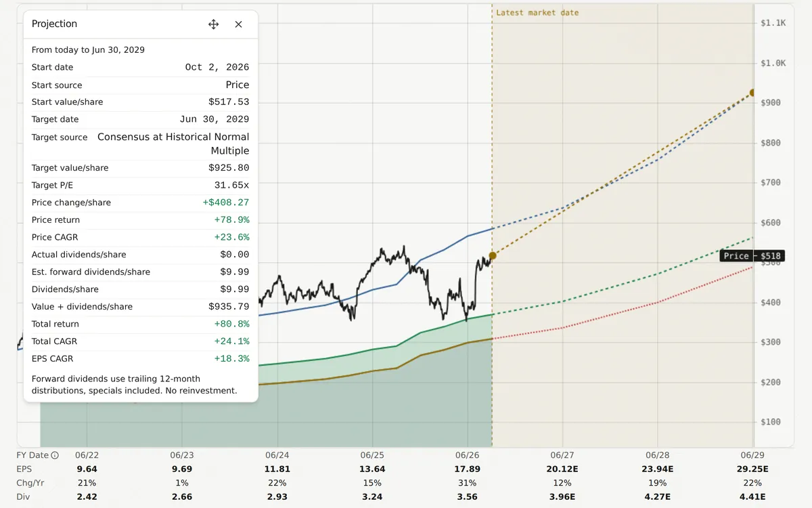
Task: Click the EPS value 13.64
Action: [372, 469]
